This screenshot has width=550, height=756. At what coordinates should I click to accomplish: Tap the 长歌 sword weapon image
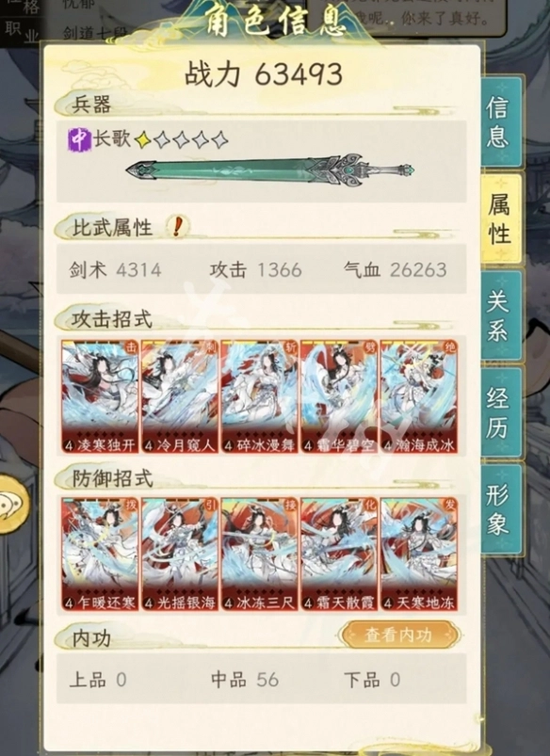[x=270, y=171]
